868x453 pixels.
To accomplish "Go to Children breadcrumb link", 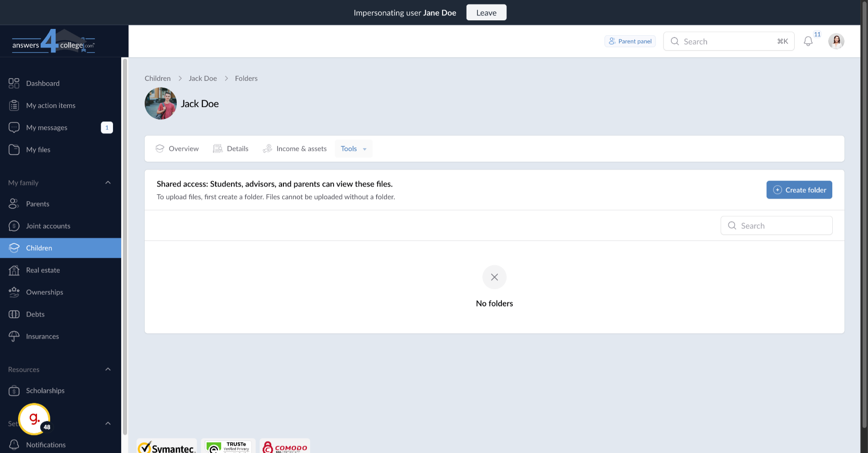I will pyautogui.click(x=158, y=78).
